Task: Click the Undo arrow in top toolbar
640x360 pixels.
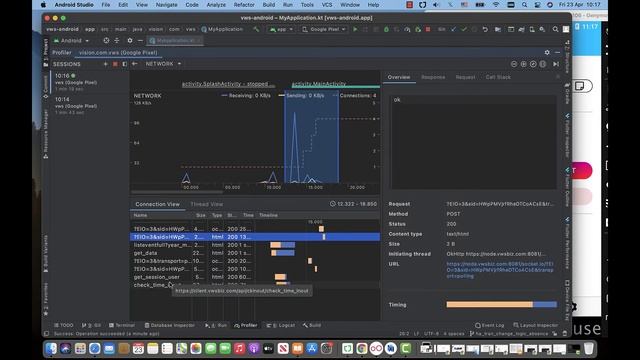Action: point(485,29)
